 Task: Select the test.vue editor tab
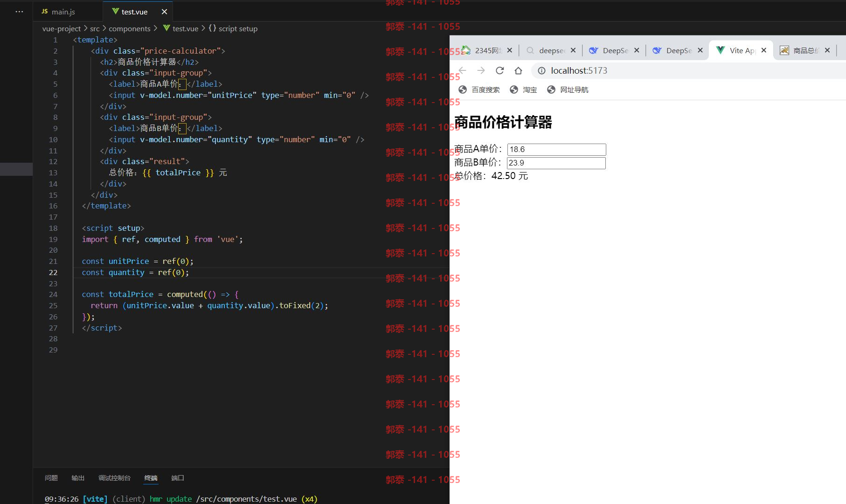134,12
